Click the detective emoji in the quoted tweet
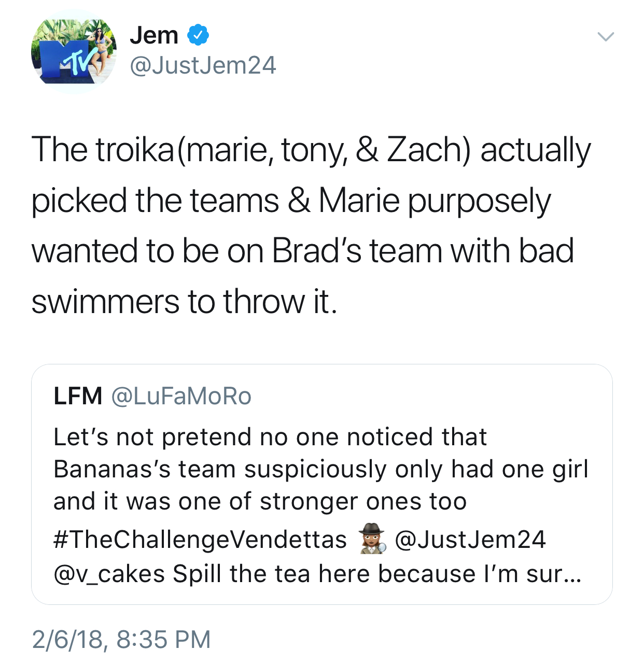 click(373, 539)
